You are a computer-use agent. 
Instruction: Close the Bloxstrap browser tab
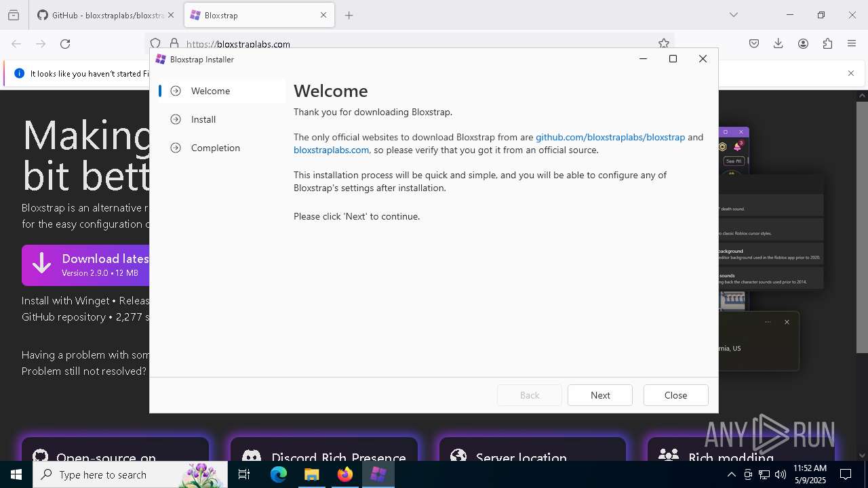[x=323, y=15]
